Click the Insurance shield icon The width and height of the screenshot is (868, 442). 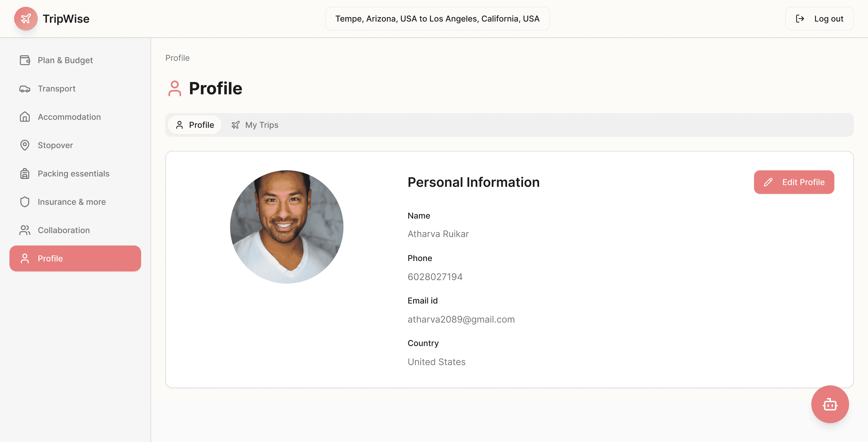25,202
